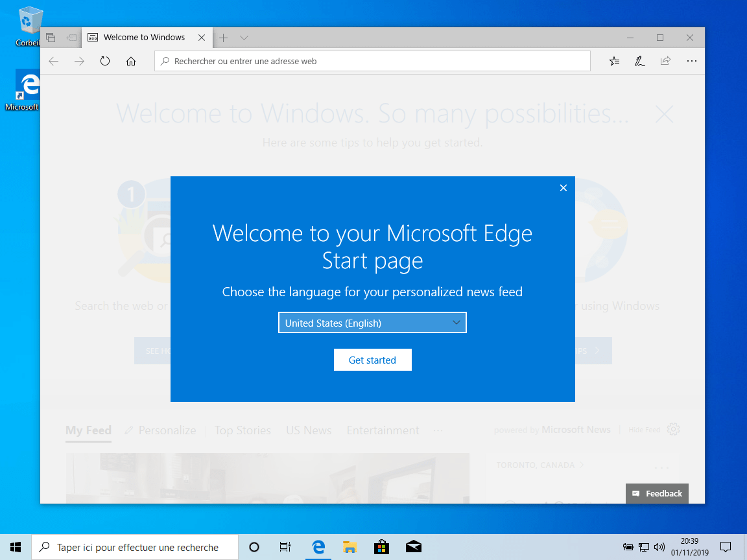
Task: Click the volume speaker tray icon
Action: pos(659,547)
